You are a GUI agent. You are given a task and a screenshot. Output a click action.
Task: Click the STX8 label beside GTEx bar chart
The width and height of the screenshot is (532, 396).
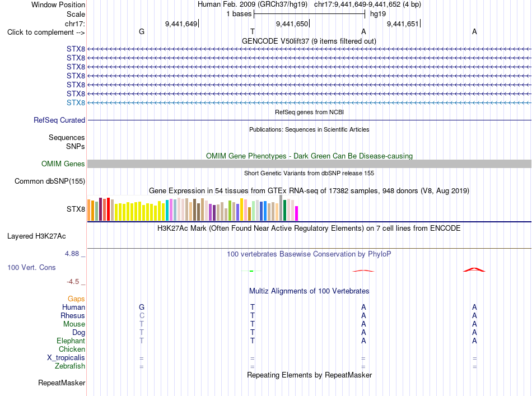pyautogui.click(x=76, y=209)
